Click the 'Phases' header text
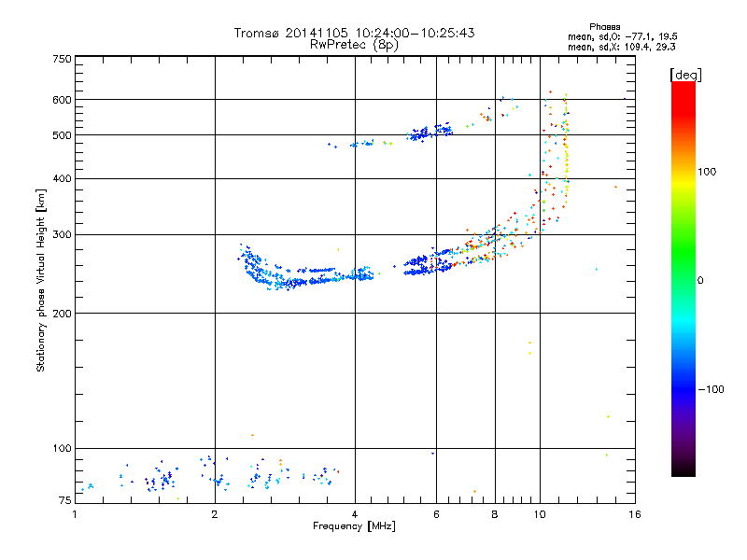747x560 pixels. coord(604,27)
